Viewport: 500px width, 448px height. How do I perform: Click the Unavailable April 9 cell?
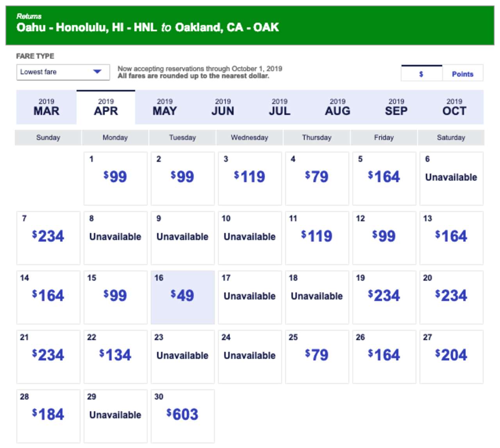(x=183, y=238)
